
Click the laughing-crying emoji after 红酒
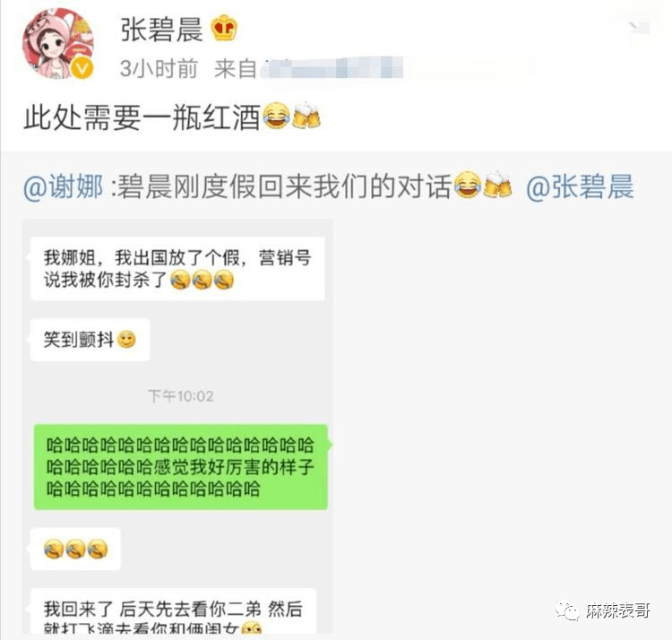[276, 116]
